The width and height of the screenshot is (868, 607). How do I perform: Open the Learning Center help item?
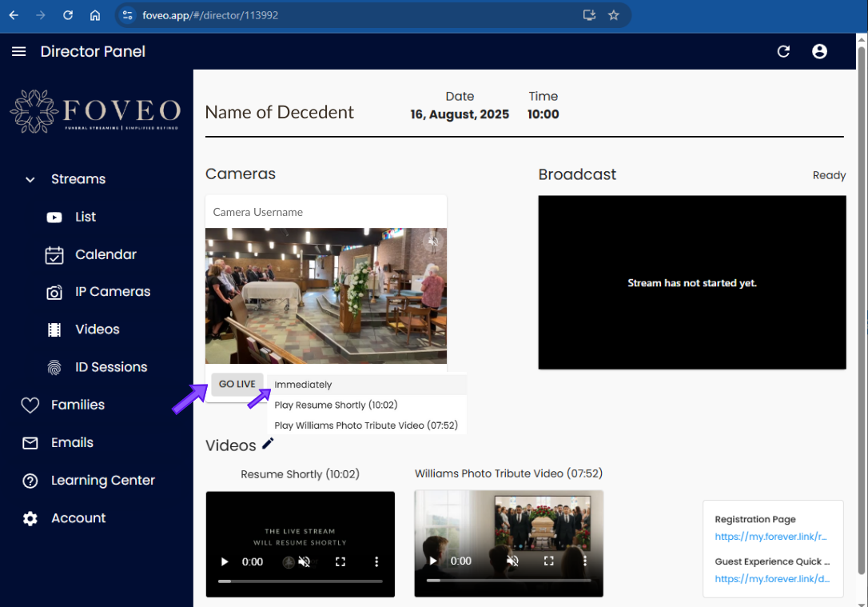(x=103, y=480)
